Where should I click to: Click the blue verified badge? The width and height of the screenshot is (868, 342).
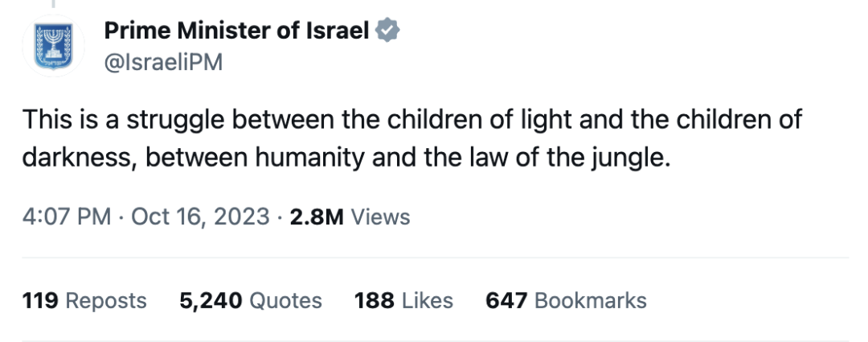(x=389, y=31)
